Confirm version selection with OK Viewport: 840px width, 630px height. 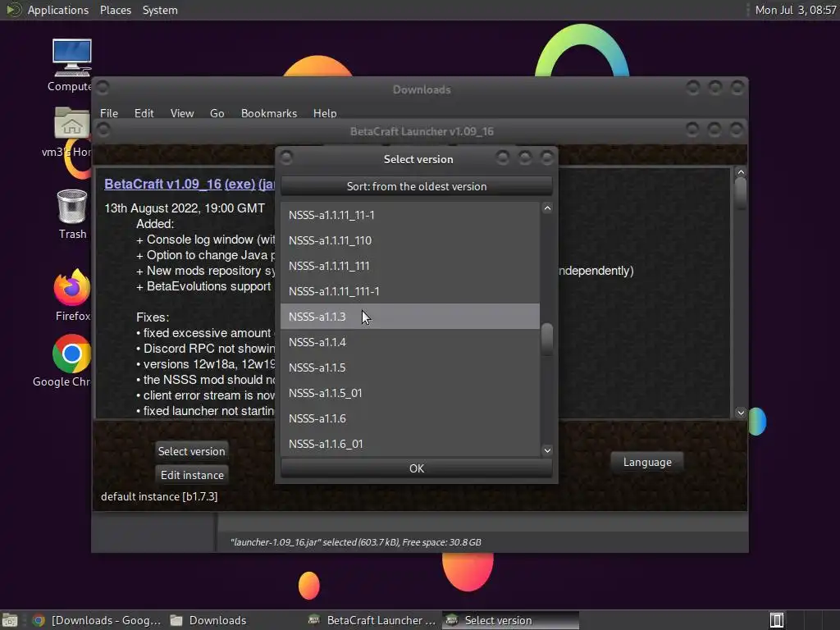click(x=416, y=468)
